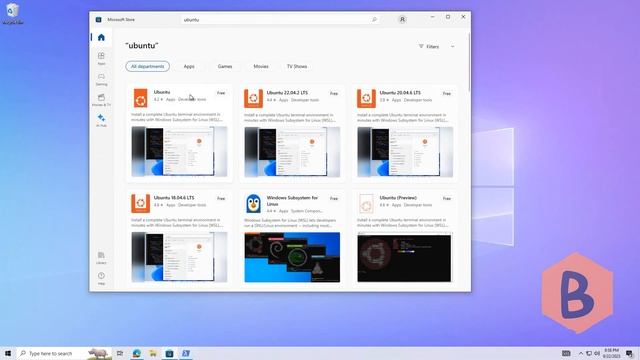Open the Ubuntu (Preview) title link
Screen dimensions: 640x360
click(398, 198)
